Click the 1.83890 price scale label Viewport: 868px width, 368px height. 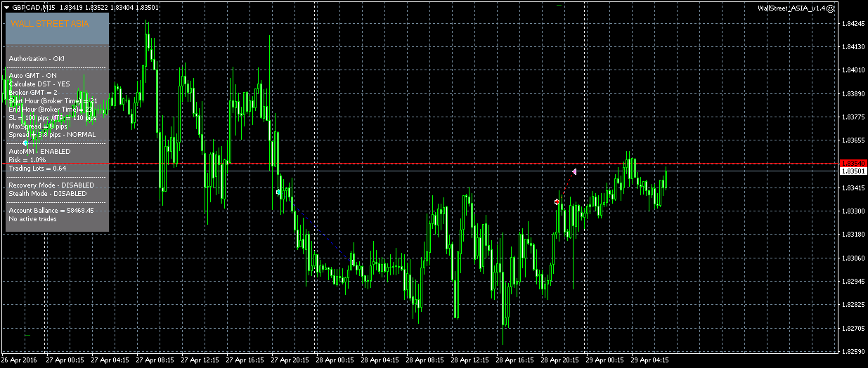853,93
